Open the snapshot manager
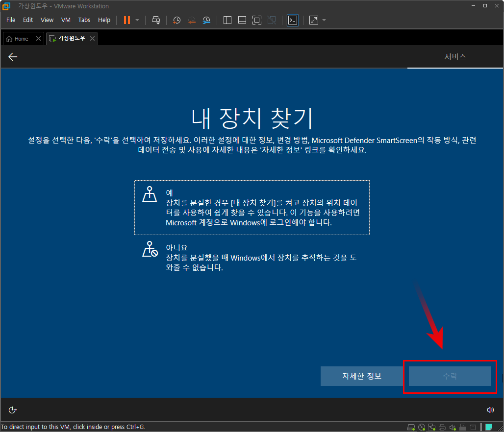This screenshot has height=432, width=504. click(206, 20)
